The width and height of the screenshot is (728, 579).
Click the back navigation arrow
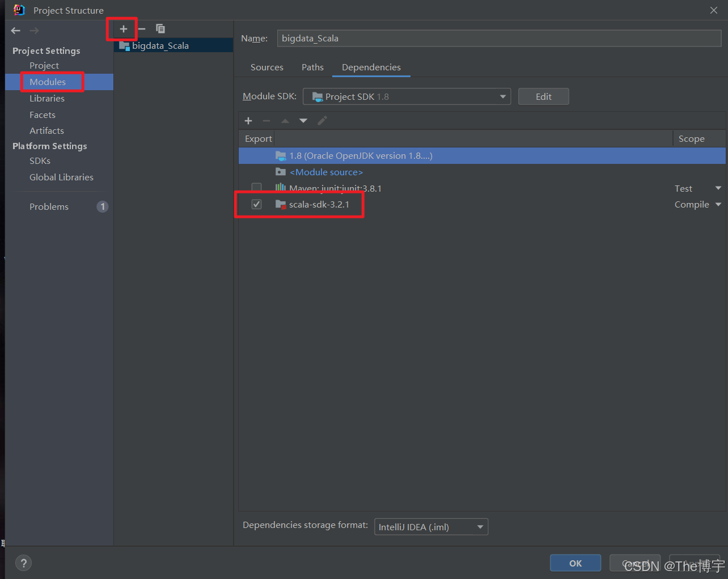(16, 31)
